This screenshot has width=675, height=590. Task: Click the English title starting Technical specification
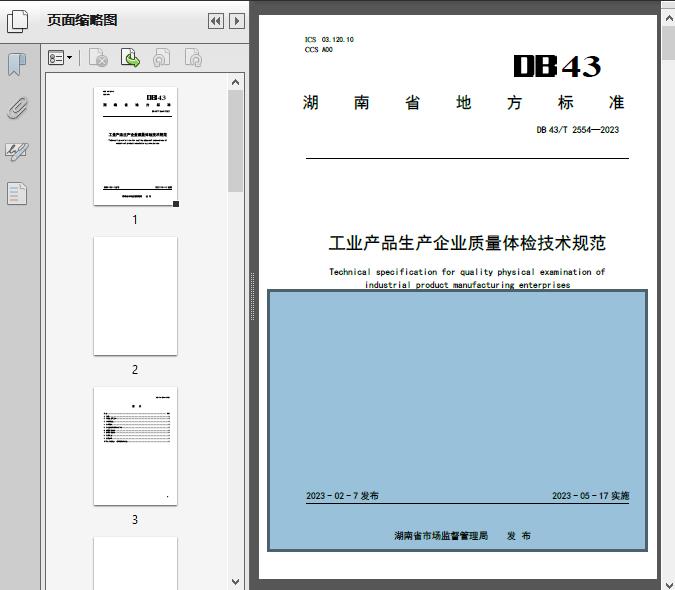pyautogui.click(x=468, y=278)
